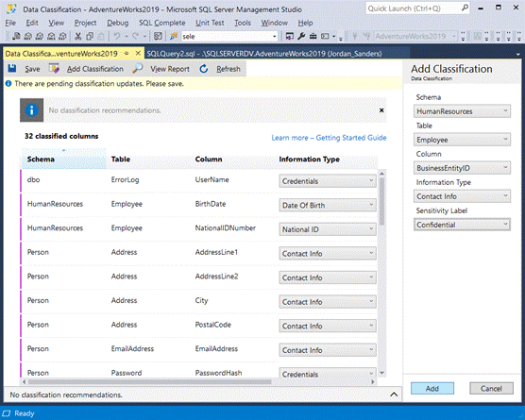Pin the Data Classification tab

click(x=127, y=54)
